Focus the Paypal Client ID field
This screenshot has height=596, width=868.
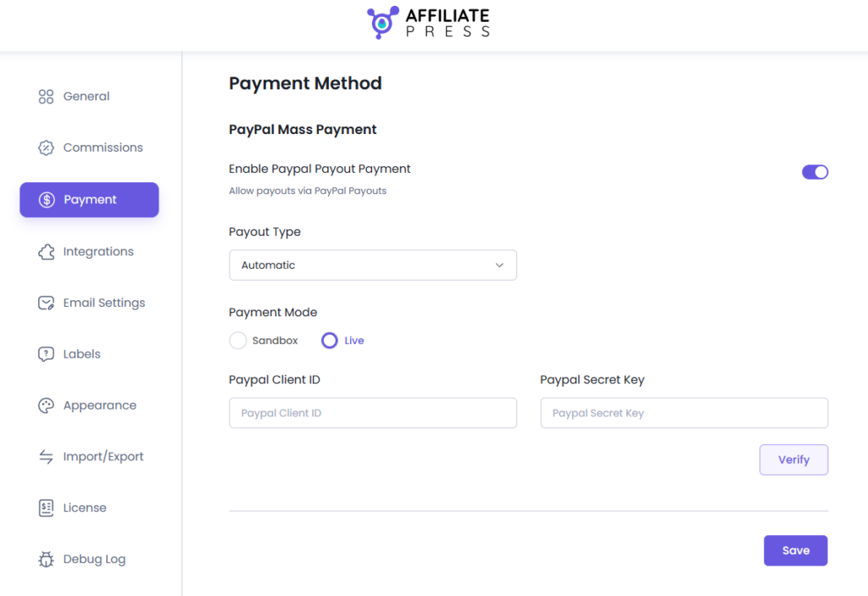(x=372, y=413)
